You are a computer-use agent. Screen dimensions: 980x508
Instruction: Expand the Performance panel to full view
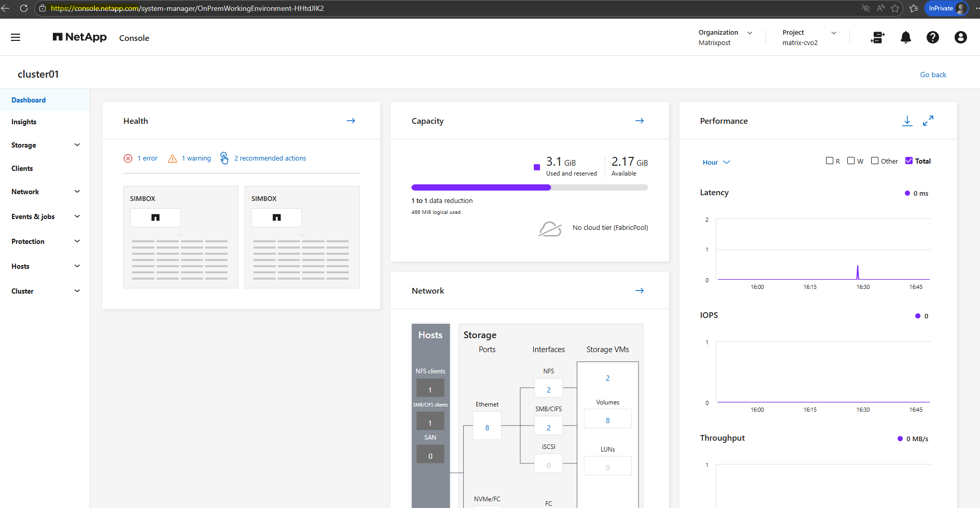coord(928,121)
